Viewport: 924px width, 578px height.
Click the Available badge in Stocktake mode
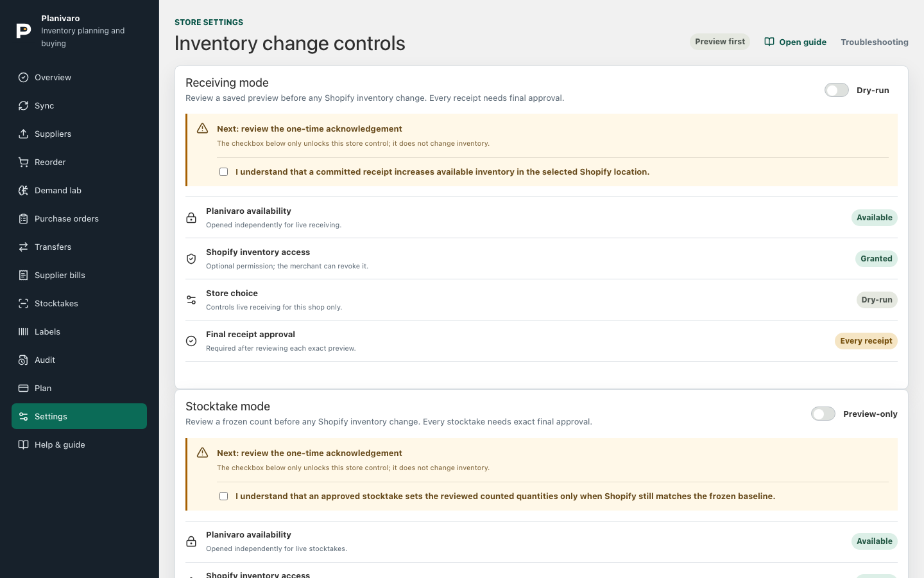pos(875,541)
